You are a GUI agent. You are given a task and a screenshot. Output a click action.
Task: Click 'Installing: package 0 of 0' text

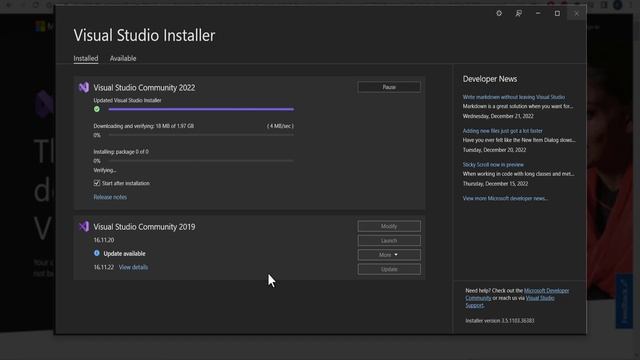coord(121,152)
